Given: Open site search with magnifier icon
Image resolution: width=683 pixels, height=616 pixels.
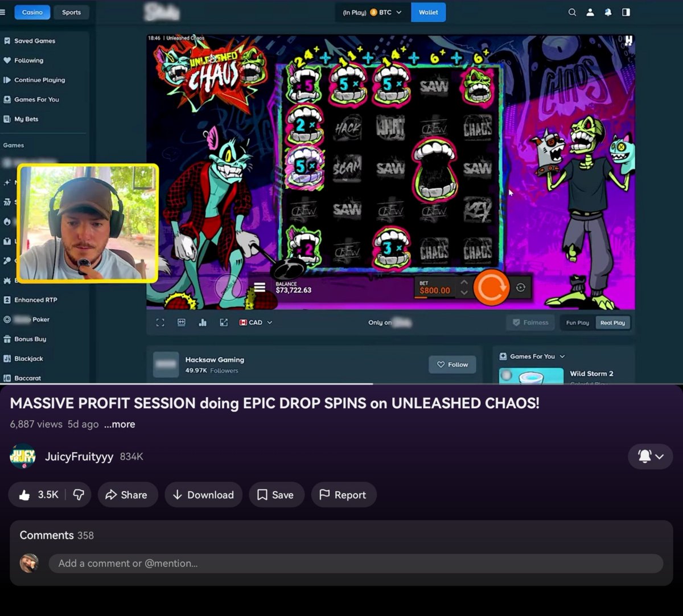Looking at the screenshot, I should point(573,12).
